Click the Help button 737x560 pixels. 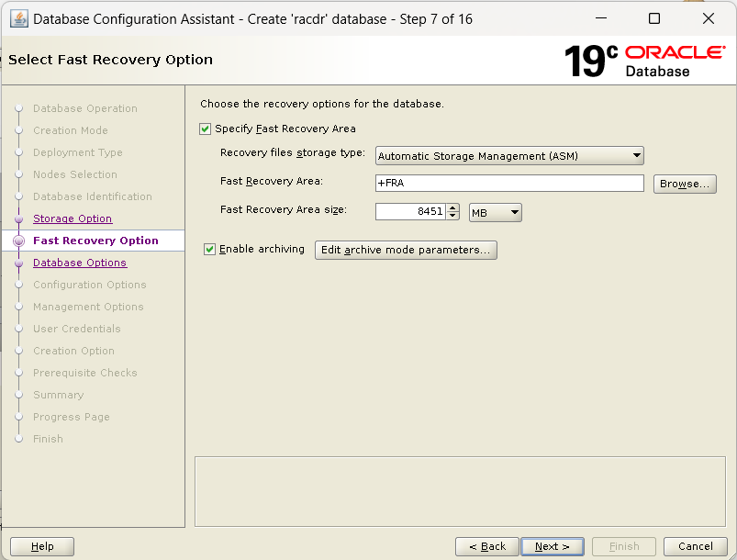[42, 546]
